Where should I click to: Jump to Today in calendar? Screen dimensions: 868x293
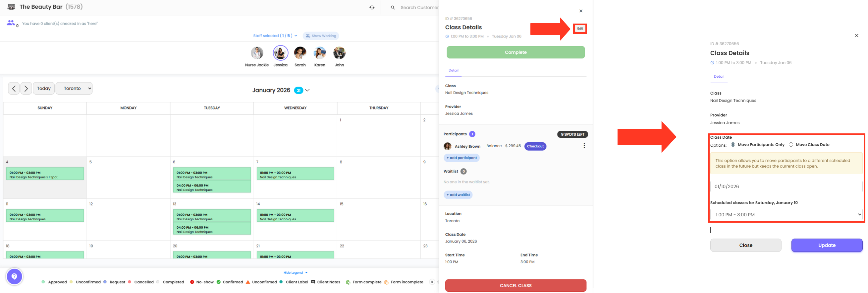pyautogui.click(x=44, y=89)
